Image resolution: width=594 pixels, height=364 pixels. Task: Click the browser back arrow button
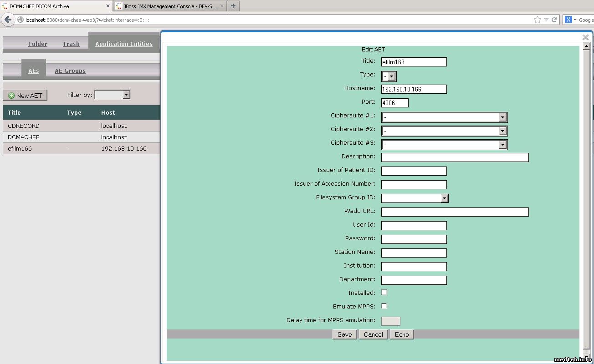tap(8, 20)
